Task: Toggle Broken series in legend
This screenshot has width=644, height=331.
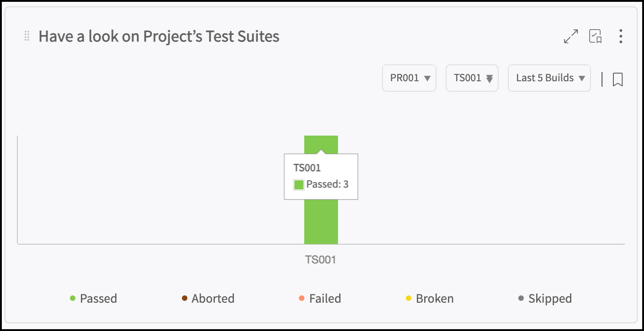Action: pos(430,299)
